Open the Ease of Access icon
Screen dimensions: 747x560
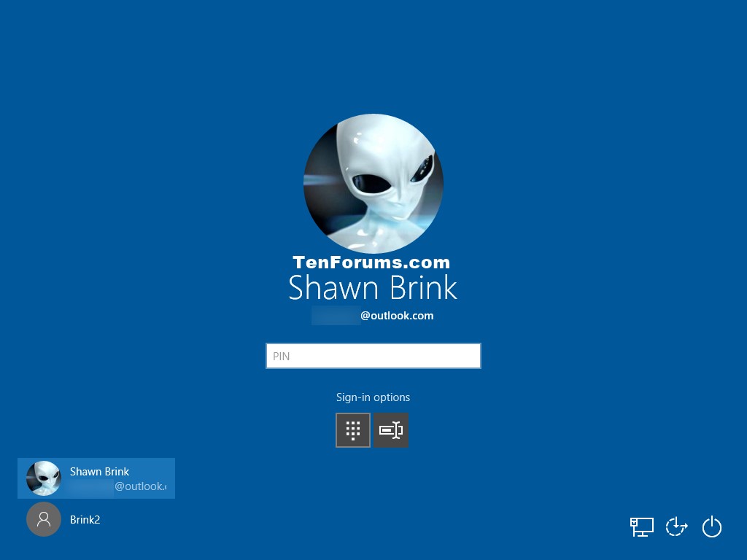pos(677,526)
